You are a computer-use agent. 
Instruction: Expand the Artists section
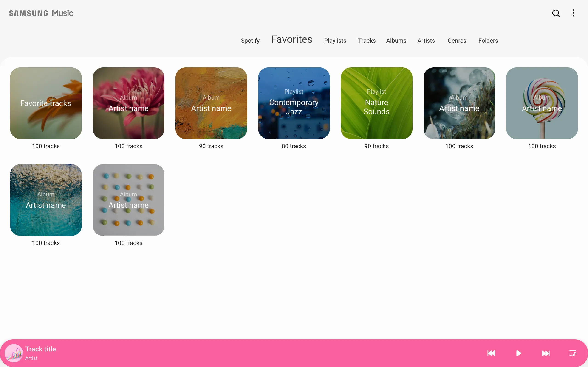(x=426, y=40)
